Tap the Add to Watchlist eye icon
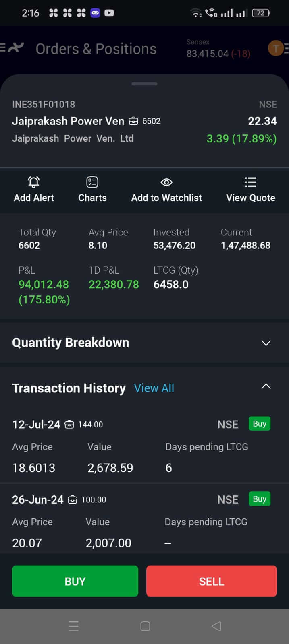The image size is (289, 644). pyautogui.click(x=166, y=182)
